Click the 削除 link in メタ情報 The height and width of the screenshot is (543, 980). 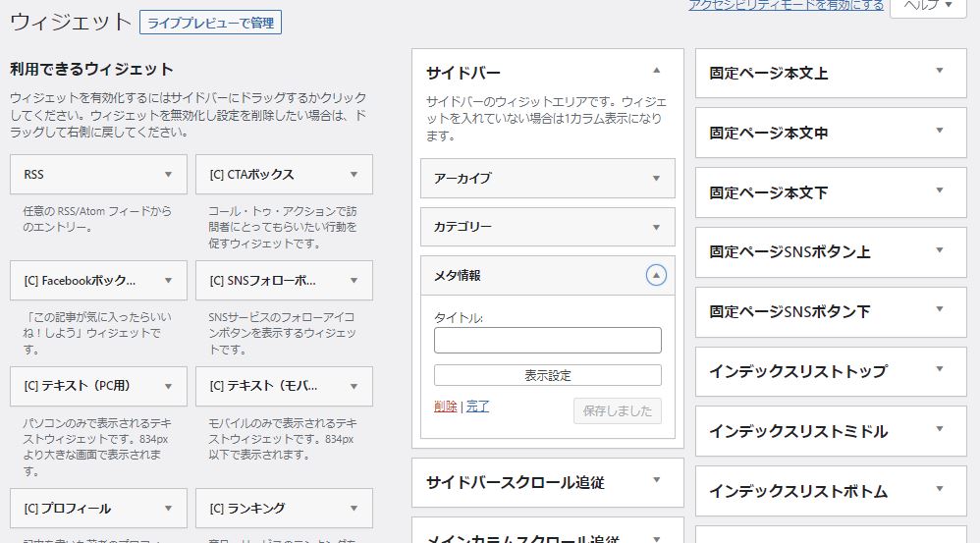point(446,407)
